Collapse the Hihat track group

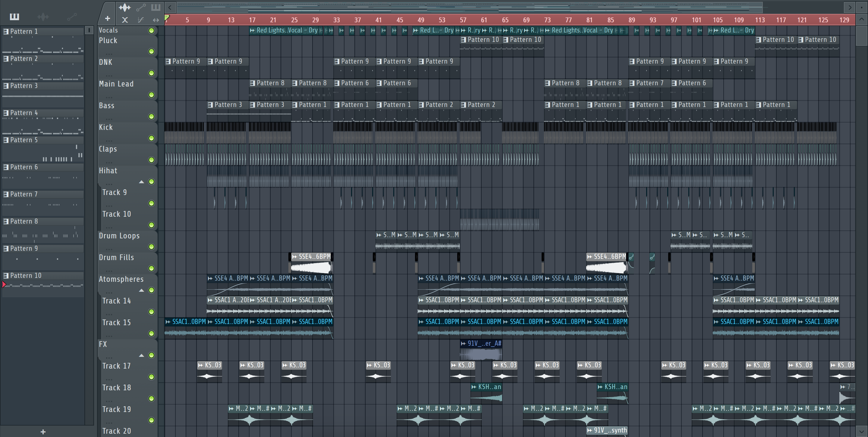click(x=142, y=182)
